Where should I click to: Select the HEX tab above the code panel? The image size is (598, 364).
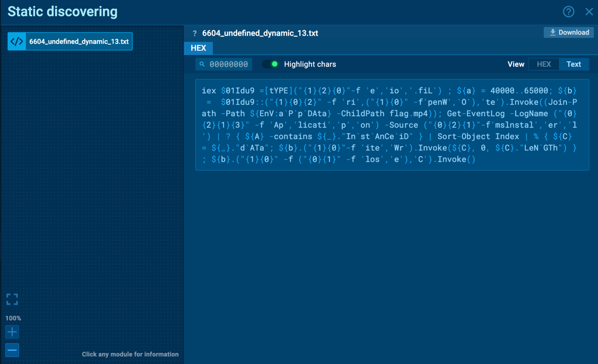click(x=198, y=48)
